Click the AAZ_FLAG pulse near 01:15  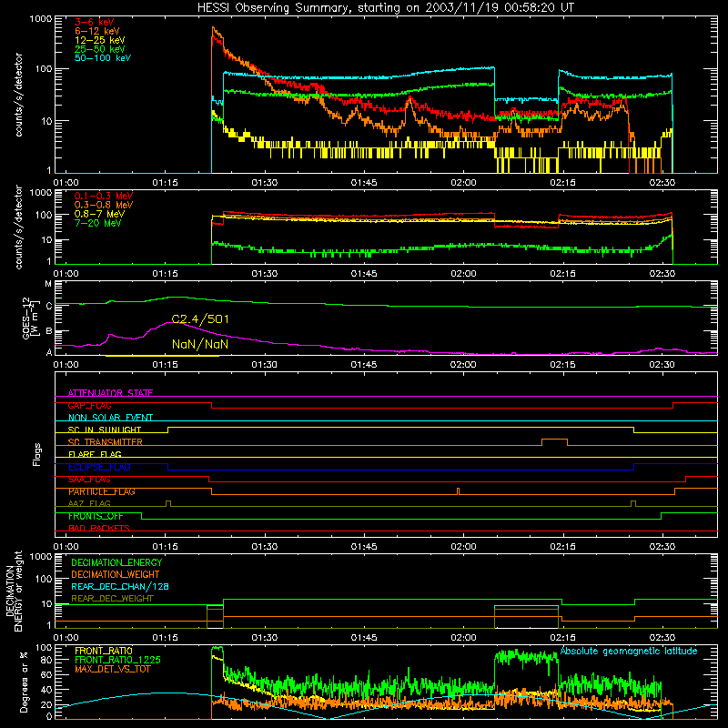(168, 503)
